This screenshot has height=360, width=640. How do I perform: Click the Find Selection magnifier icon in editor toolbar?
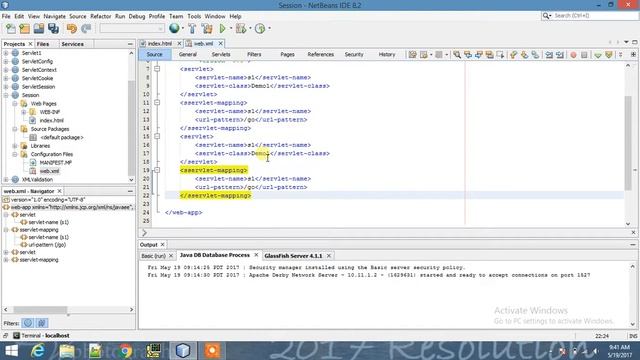coord(457,54)
